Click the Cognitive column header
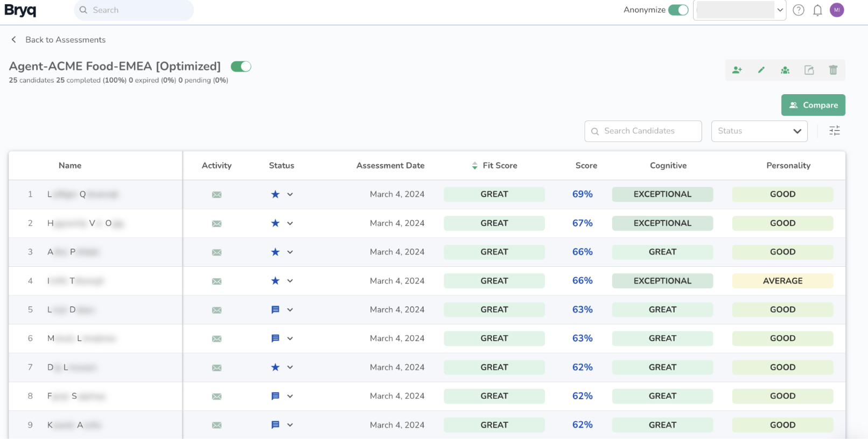 [668, 166]
